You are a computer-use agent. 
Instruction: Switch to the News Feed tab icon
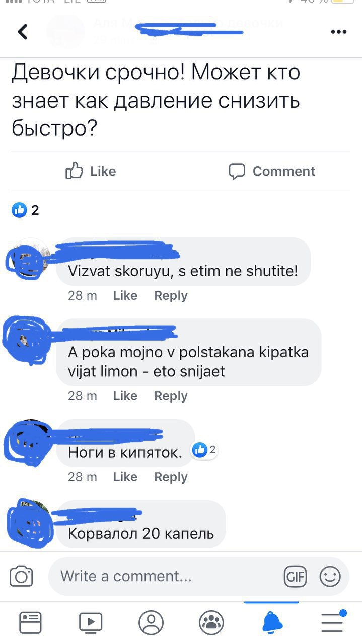click(30, 622)
